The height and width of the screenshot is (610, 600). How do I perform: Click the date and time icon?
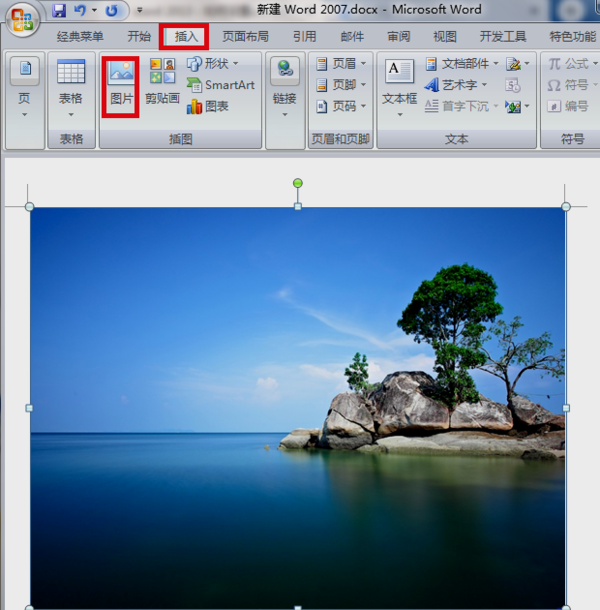(x=513, y=85)
